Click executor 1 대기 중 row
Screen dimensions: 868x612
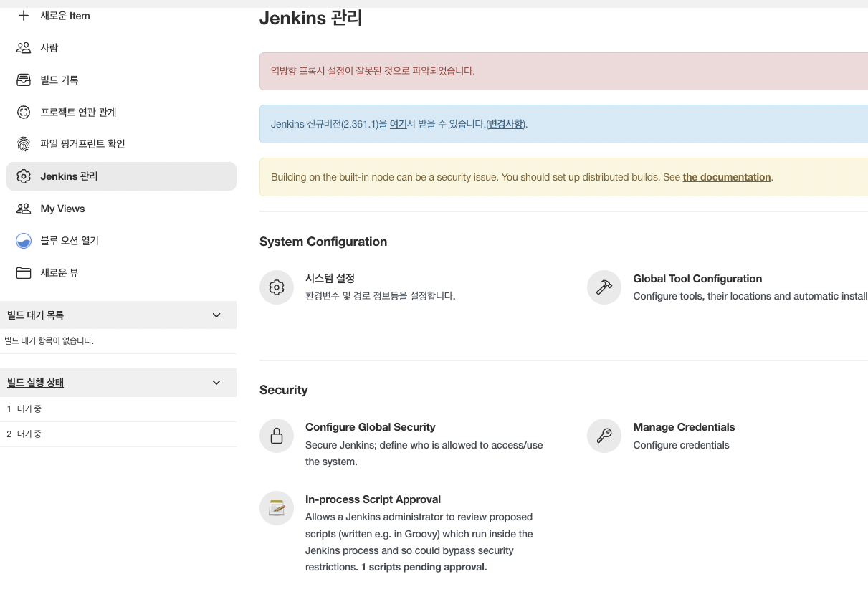(x=118, y=409)
